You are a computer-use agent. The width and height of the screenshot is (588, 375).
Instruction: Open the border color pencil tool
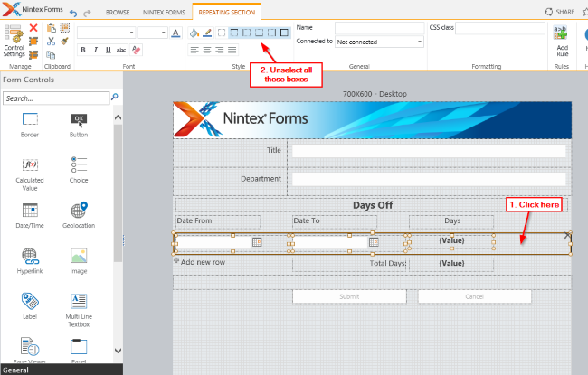(x=207, y=33)
